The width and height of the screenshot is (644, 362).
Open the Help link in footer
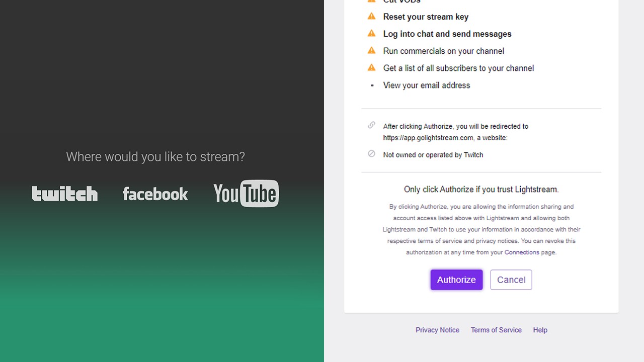tap(540, 330)
